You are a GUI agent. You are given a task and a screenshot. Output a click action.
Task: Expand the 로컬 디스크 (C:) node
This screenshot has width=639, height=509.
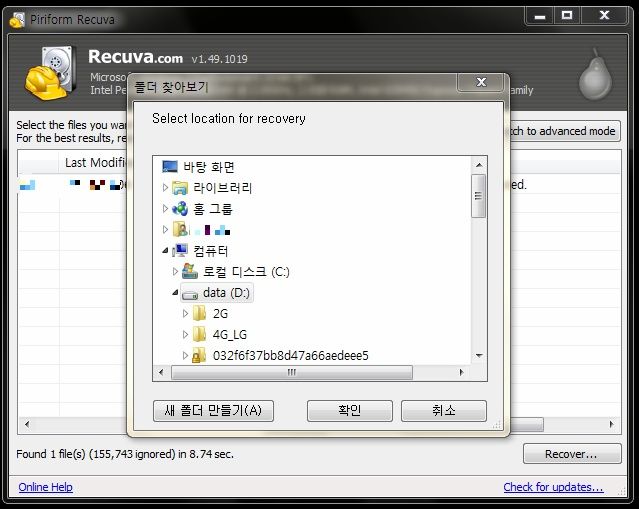coord(175,271)
